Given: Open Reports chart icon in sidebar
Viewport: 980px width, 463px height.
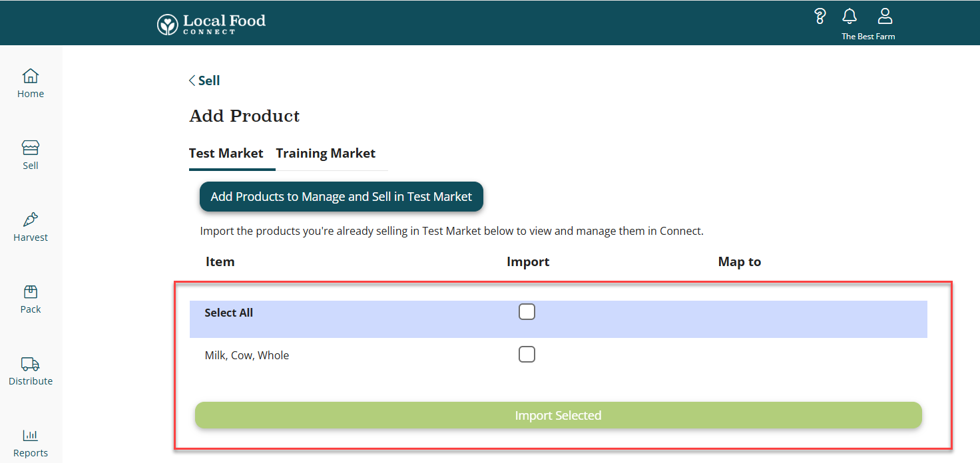Looking at the screenshot, I should 31,436.
